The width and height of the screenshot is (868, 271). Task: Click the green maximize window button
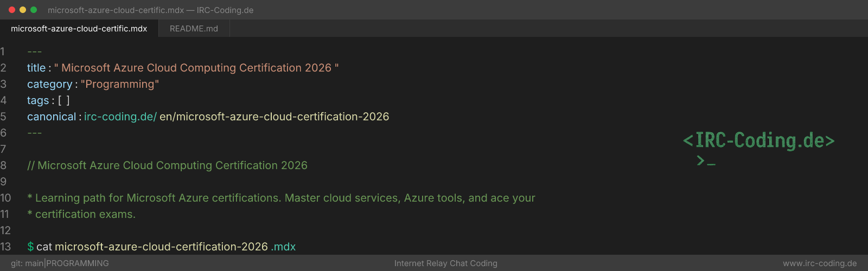click(34, 10)
